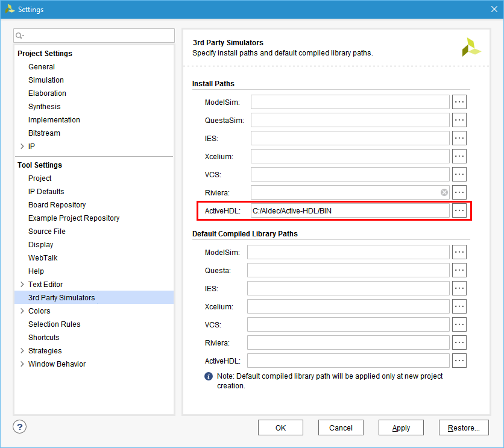This screenshot has width=504, height=448.
Task: Click Cancel to discard changes
Action: [x=341, y=427]
